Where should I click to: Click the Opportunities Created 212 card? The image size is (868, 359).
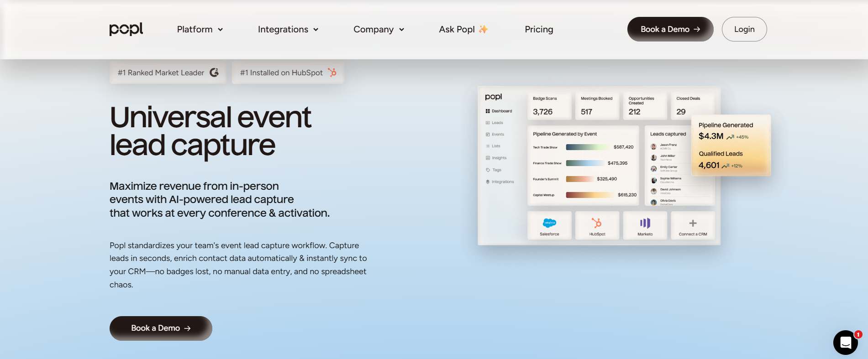(645, 106)
